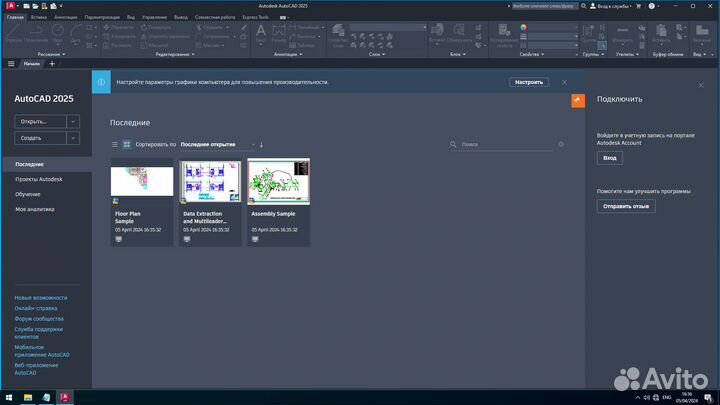Open the Autodesk App Store cart icon
720x405 pixels.
(638, 6)
